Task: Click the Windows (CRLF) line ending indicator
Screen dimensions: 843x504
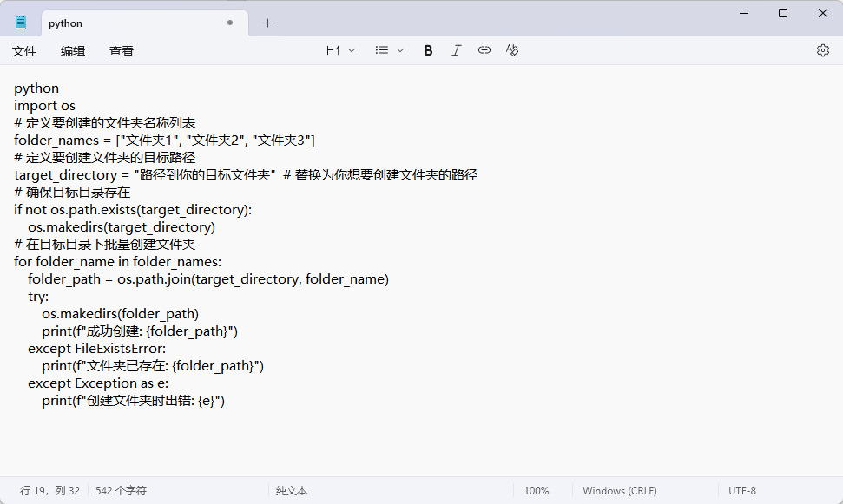Action: pos(619,491)
